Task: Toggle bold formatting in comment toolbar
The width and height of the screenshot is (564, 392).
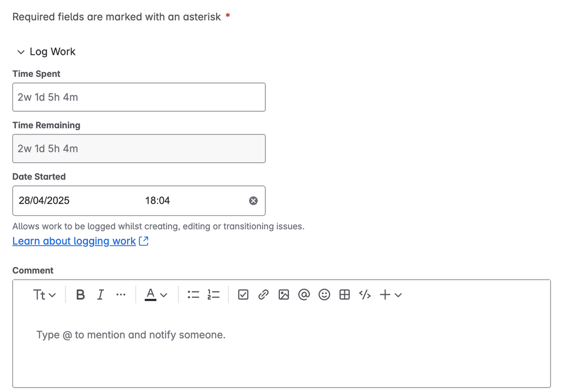Action: pyautogui.click(x=80, y=295)
